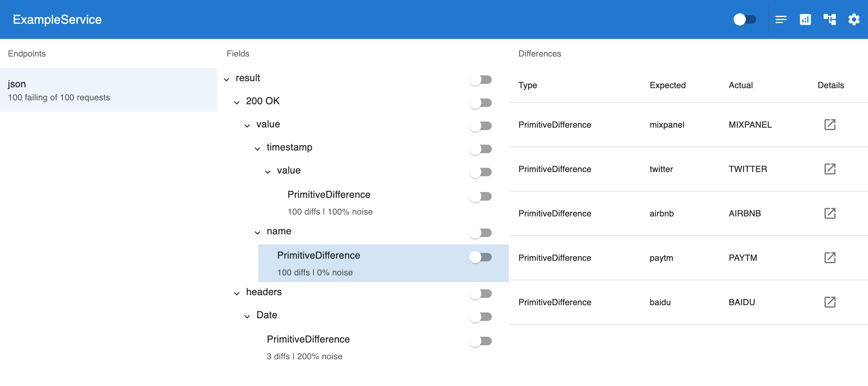Collapse the value node under timestamp
868x386 pixels.
[268, 172]
